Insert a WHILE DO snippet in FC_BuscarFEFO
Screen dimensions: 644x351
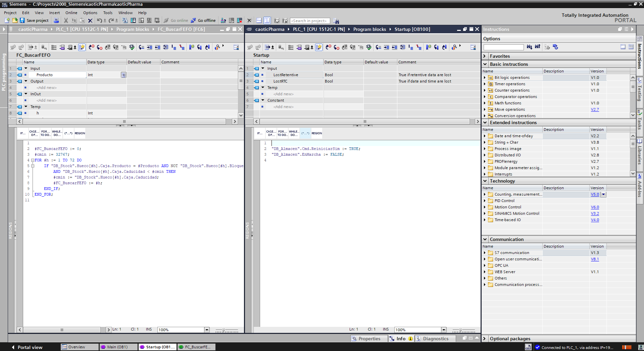pos(57,133)
